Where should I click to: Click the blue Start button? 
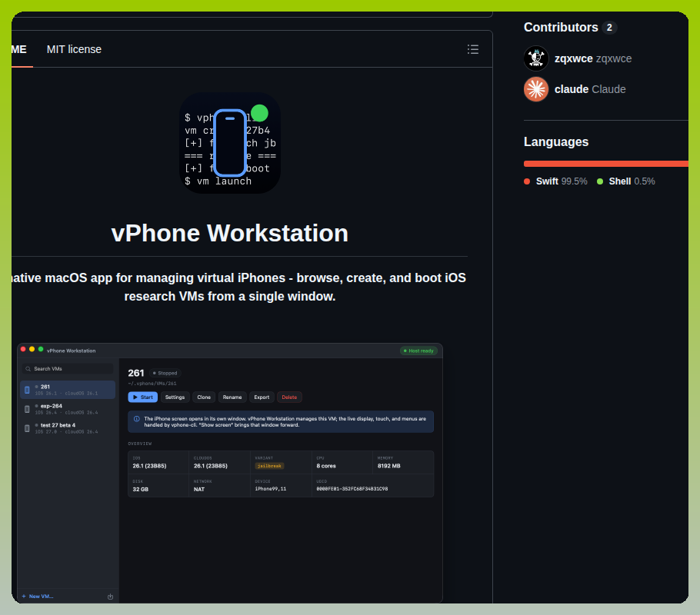[143, 397]
